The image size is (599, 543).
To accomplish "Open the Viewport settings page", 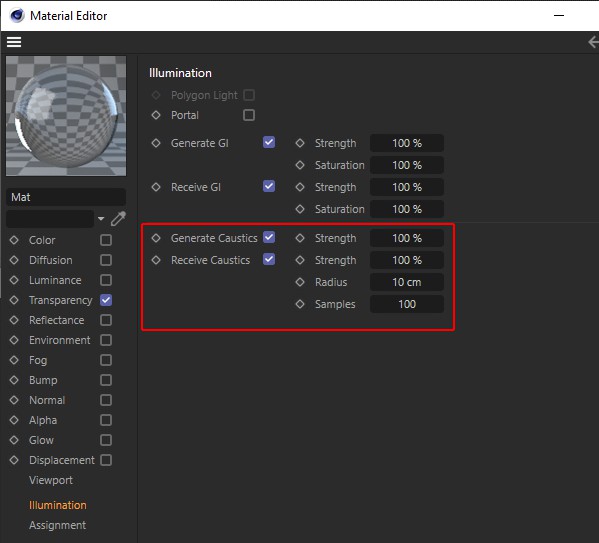I will click(51, 480).
